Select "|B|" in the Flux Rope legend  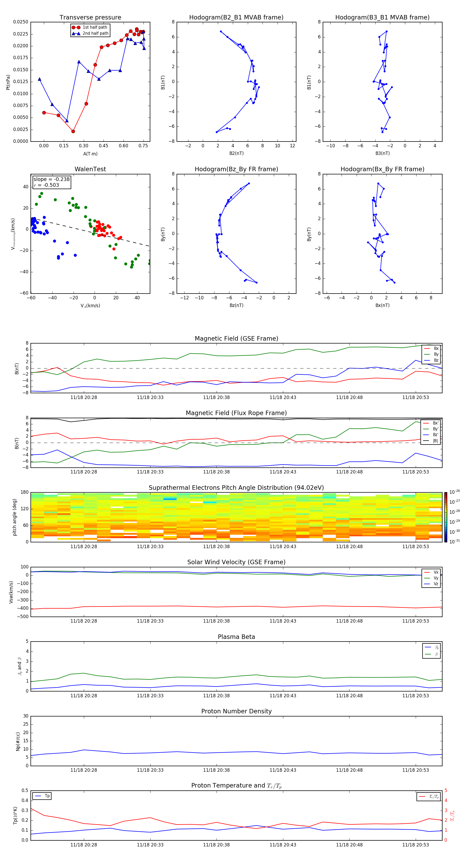pyautogui.click(x=431, y=441)
